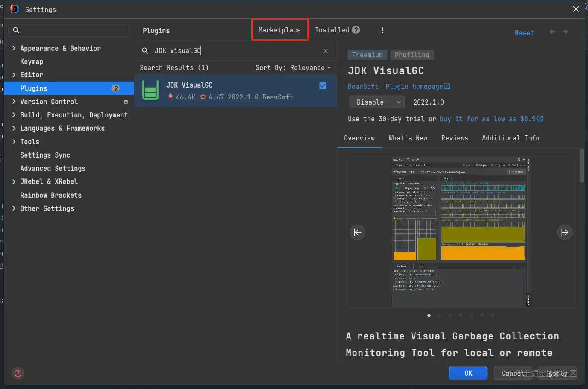588x389 pixels.
Task: Click the Disable plugin button
Action: click(371, 102)
